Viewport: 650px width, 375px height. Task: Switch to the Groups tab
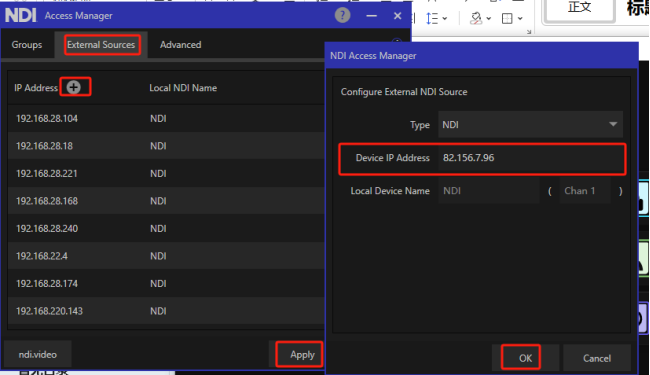pos(27,44)
